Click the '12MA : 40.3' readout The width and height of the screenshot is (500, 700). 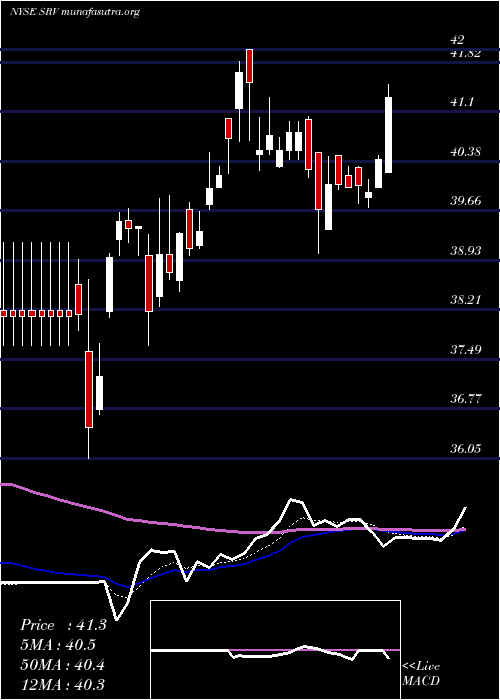62,684
